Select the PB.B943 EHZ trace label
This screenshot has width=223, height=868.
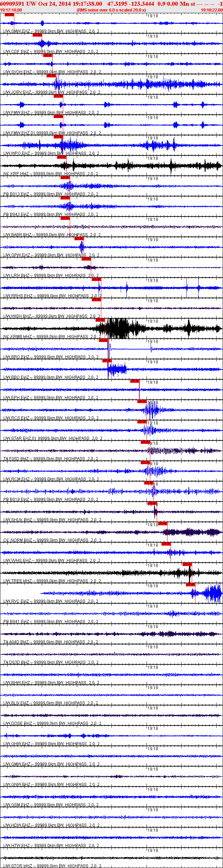tap(51, 214)
